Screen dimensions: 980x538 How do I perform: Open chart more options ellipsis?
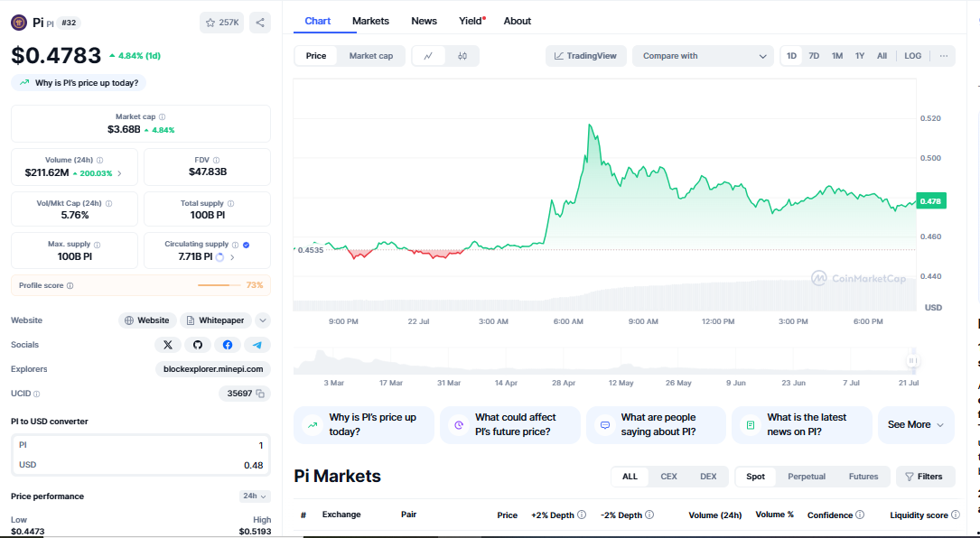pyautogui.click(x=944, y=56)
